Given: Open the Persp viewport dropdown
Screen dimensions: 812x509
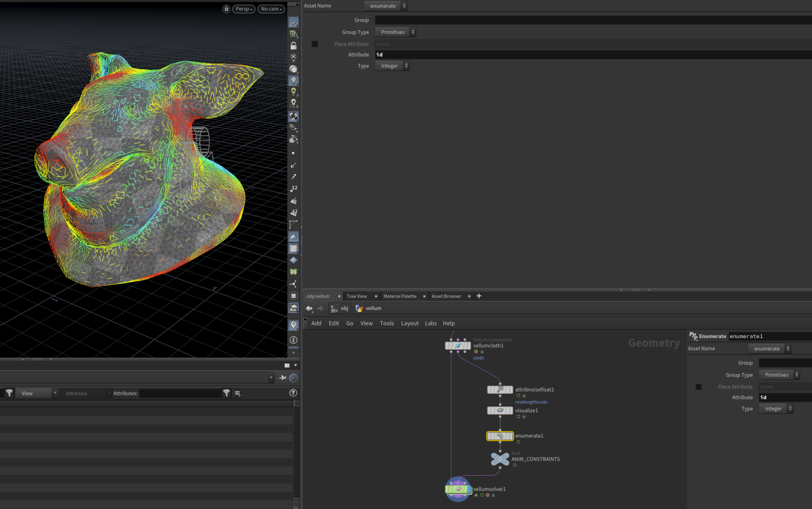Looking at the screenshot, I should (244, 9).
